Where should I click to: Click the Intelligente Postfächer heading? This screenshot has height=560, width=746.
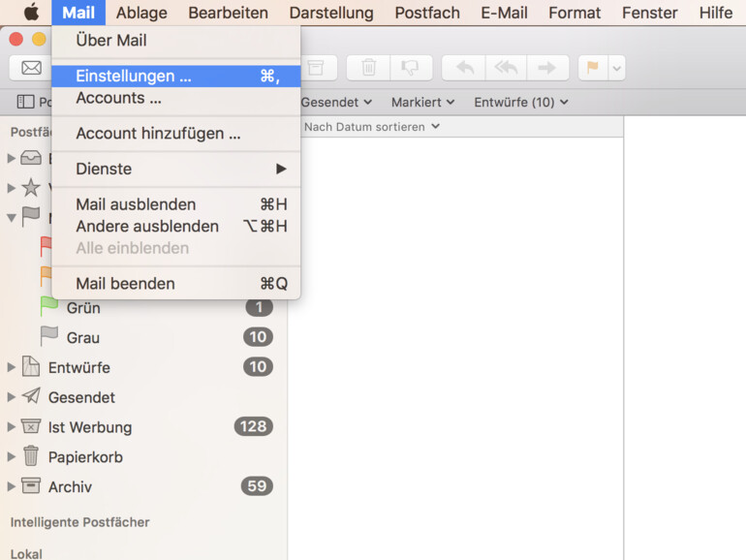tap(79, 522)
